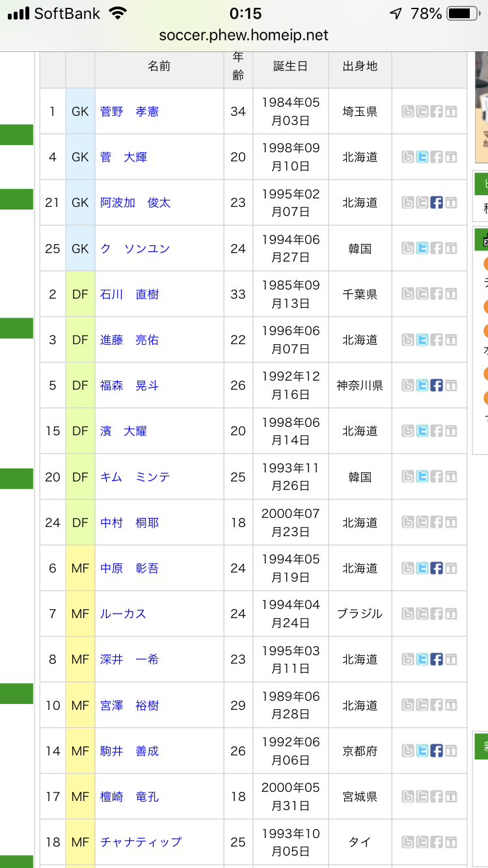Tap Facebook icon for 深井 一希
488x868 pixels.
click(437, 659)
